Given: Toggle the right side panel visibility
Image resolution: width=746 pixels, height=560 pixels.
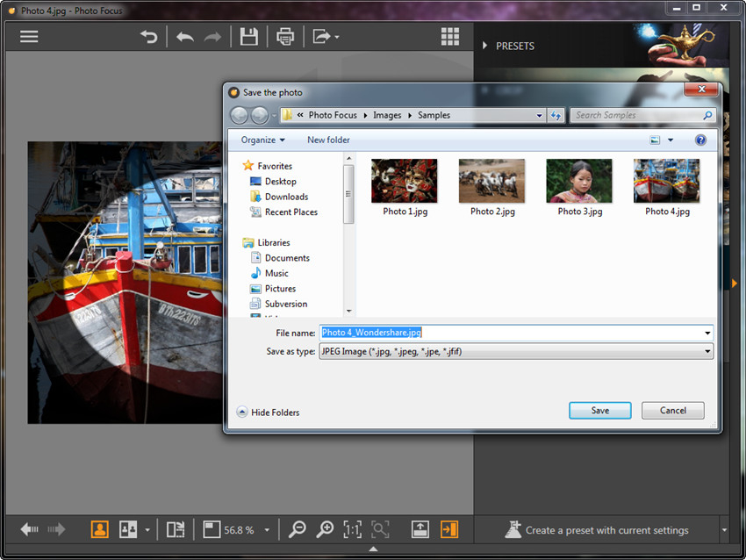Looking at the screenshot, I should (x=449, y=529).
